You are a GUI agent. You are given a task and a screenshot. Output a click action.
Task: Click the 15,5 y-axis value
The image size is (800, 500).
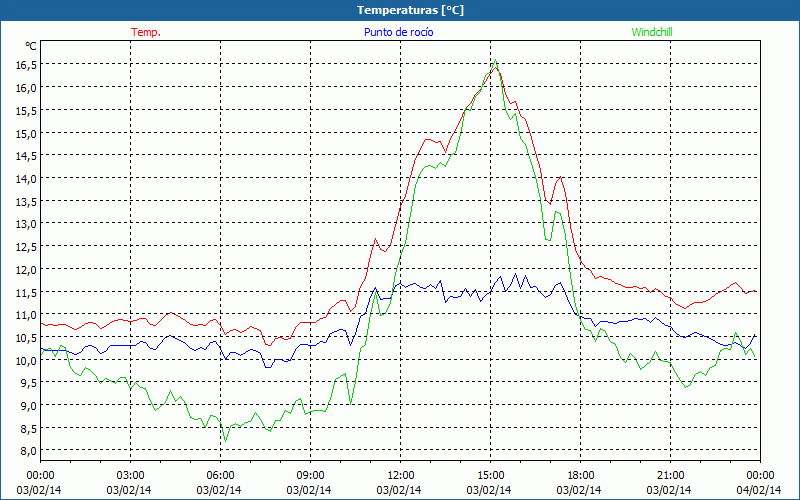tap(27, 110)
